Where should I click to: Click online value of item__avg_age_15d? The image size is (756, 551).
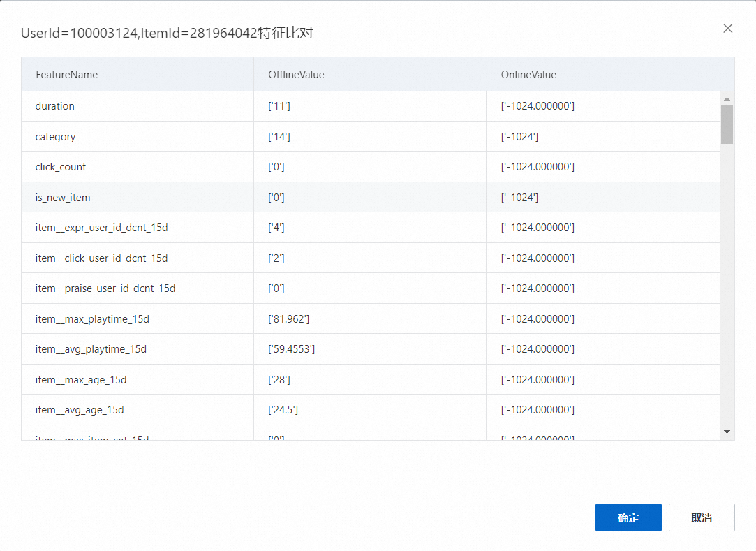tap(538, 410)
